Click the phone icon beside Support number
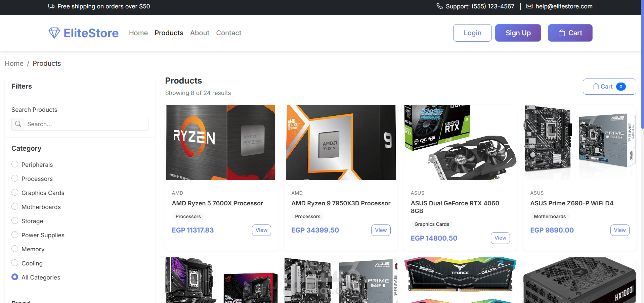 tap(439, 6)
